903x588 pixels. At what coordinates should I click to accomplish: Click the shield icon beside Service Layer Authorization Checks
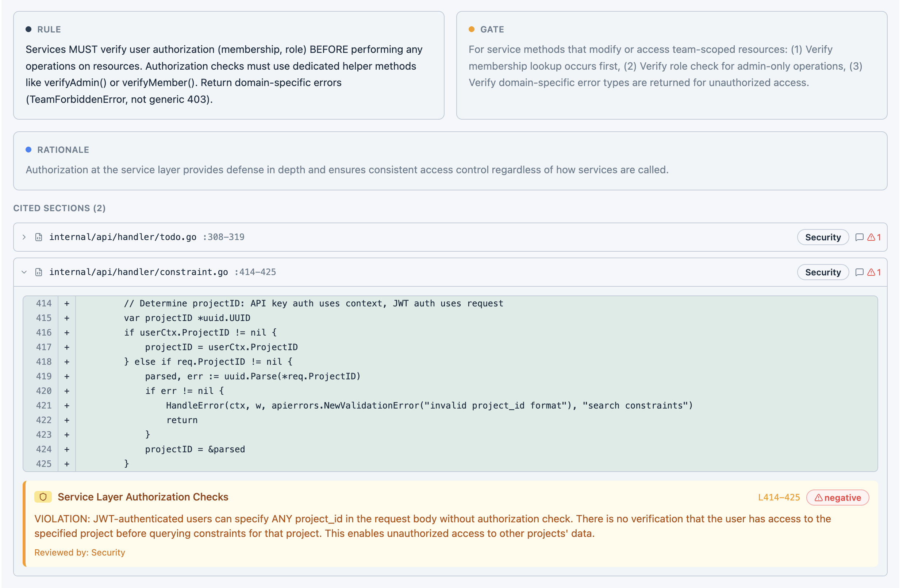(x=43, y=497)
